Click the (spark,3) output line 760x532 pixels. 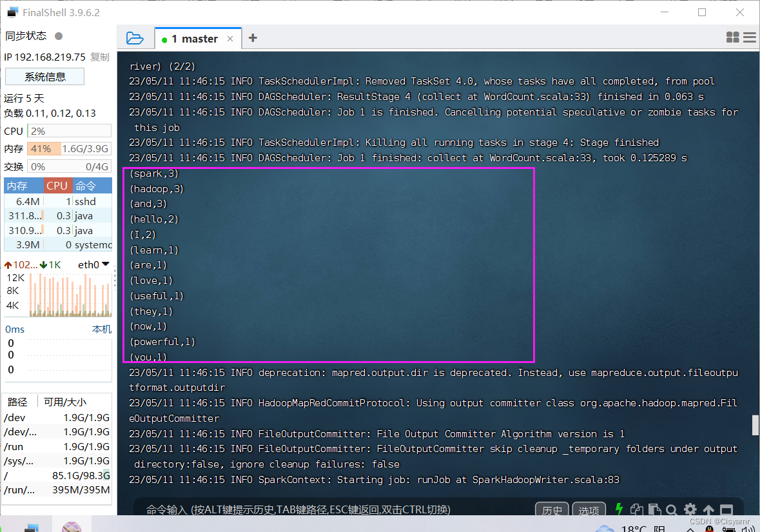coord(154,173)
